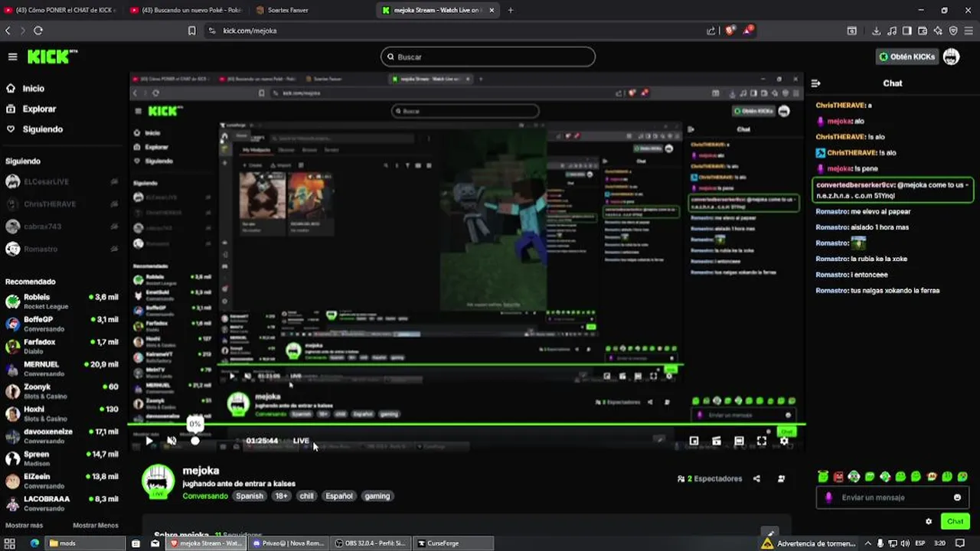
Task: Select the Spanish tag
Action: 250,496
